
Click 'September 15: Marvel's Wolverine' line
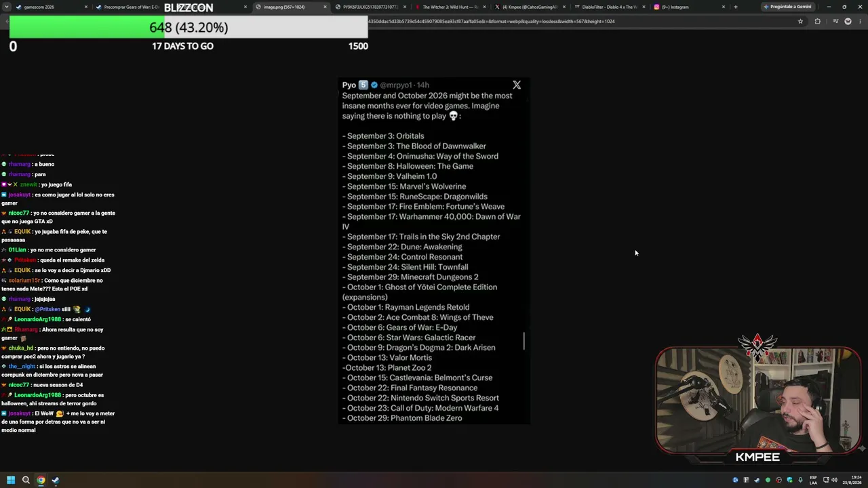pos(404,186)
